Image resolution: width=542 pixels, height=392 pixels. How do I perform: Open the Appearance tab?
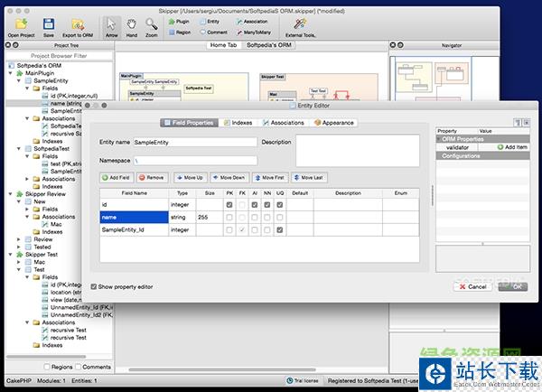(333, 122)
